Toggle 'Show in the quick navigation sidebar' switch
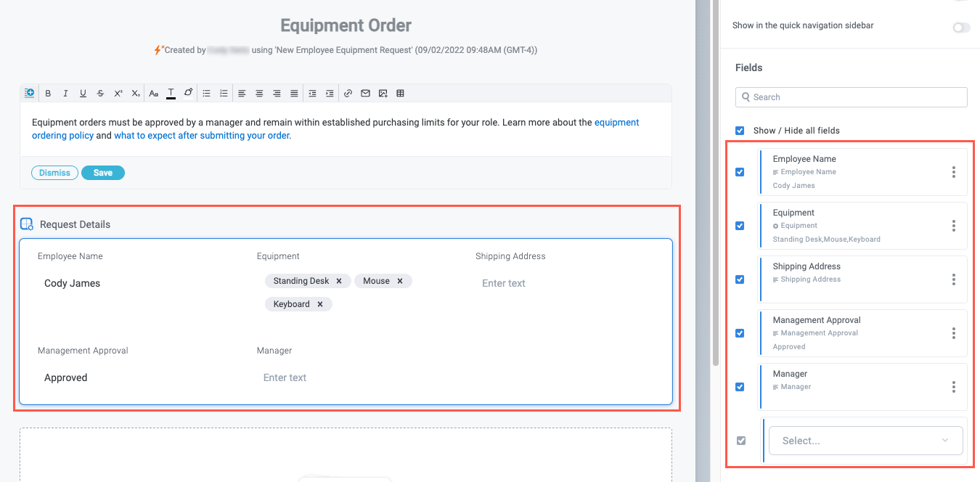This screenshot has width=980, height=482. pos(960,28)
